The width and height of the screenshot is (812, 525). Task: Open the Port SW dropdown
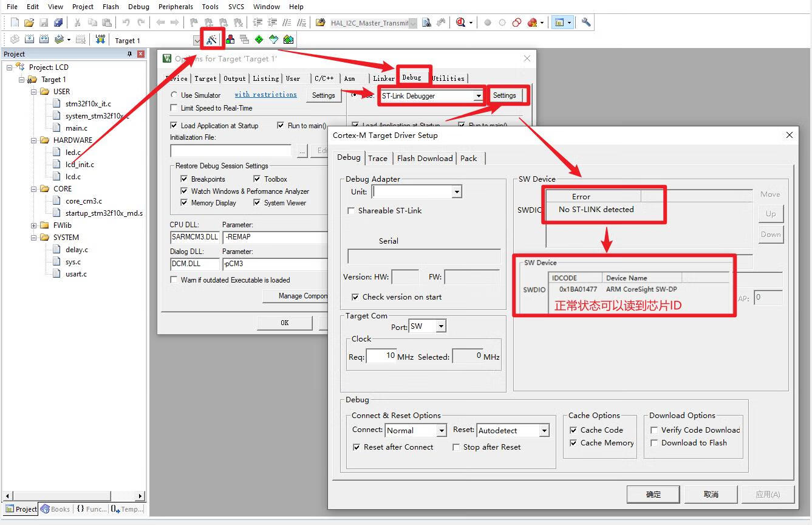pyautogui.click(x=441, y=327)
